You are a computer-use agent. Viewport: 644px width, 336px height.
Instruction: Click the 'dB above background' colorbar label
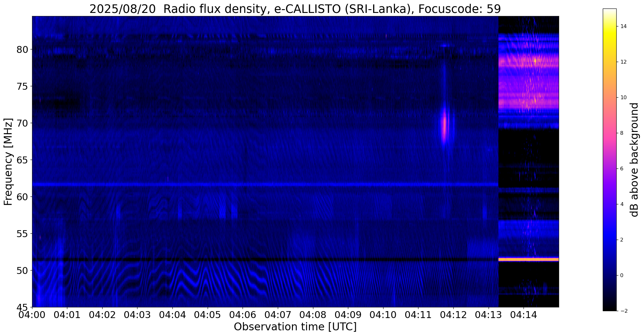coord(635,160)
